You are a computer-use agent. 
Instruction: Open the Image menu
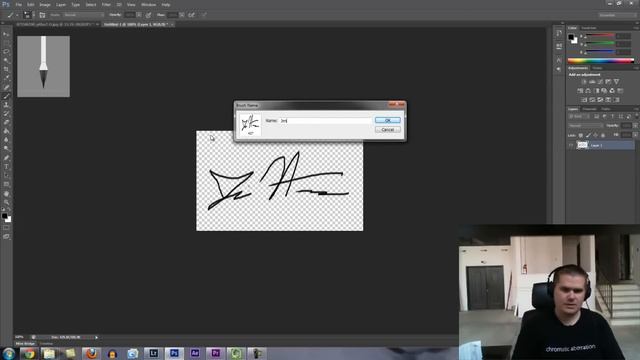coord(45,4)
